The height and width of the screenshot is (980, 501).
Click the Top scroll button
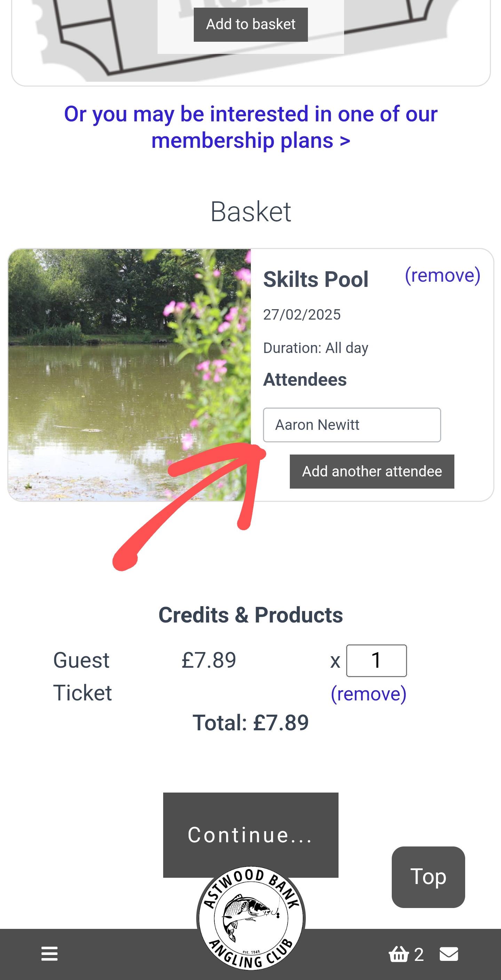point(428,877)
